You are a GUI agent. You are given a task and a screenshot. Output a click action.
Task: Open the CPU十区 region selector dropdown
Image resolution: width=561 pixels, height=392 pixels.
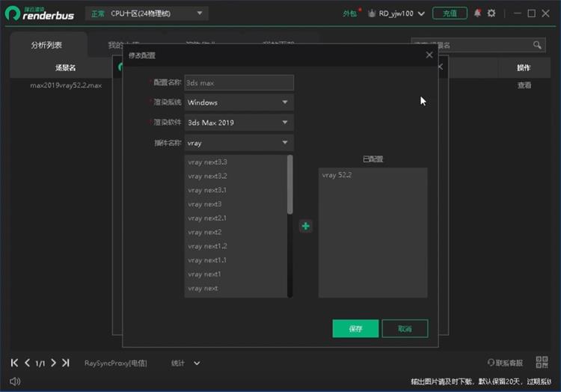pos(157,13)
